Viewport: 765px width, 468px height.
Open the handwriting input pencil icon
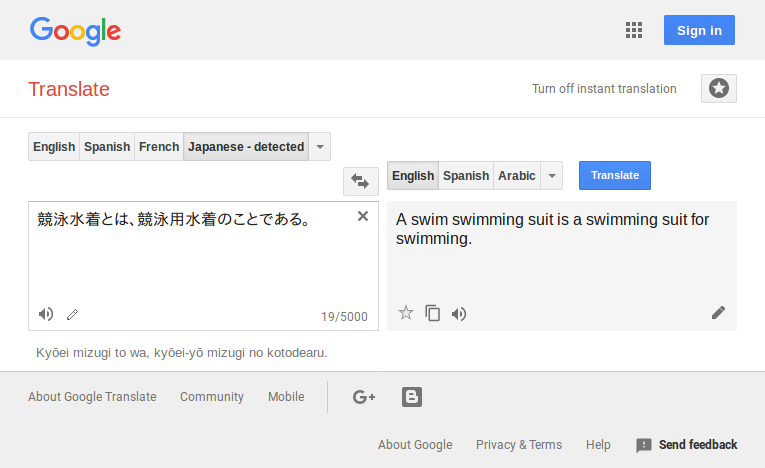click(72, 315)
